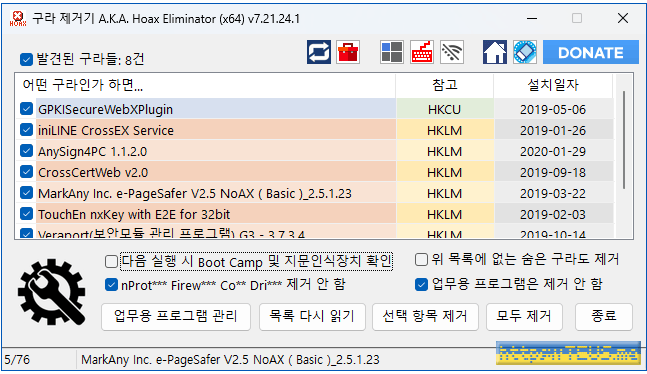Click the blue eraser icon

(525, 52)
